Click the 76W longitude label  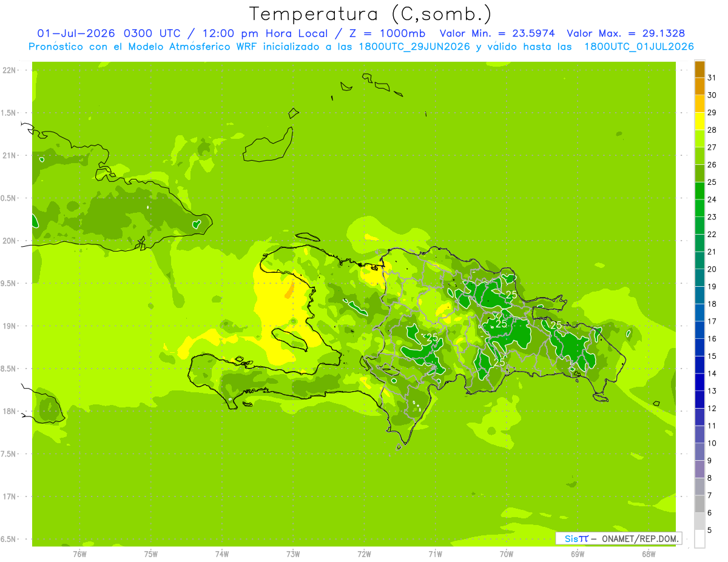[x=79, y=554]
